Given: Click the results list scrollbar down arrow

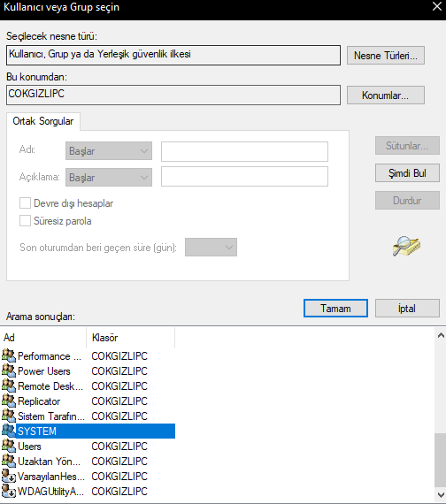Looking at the screenshot, I should coord(441,494).
